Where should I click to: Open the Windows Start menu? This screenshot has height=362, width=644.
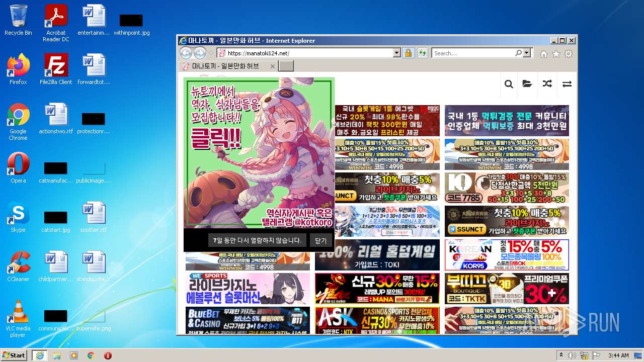pos(14,355)
